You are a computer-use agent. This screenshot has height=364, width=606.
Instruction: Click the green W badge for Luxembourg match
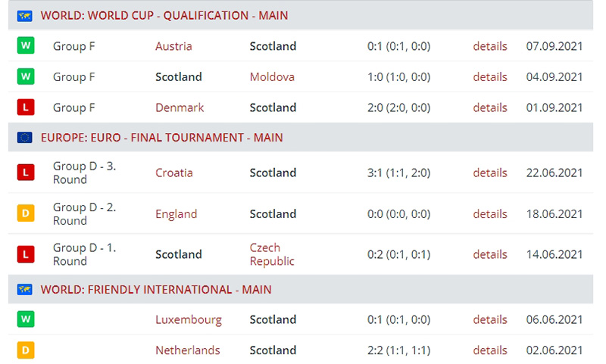(x=26, y=319)
